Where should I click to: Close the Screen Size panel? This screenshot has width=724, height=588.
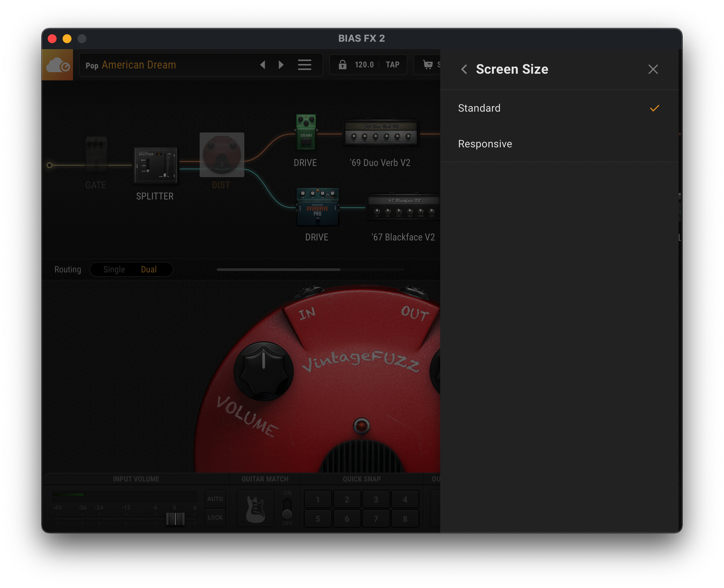point(653,69)
